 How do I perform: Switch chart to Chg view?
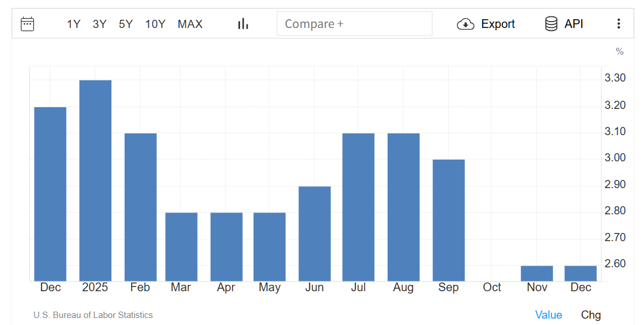590,315
